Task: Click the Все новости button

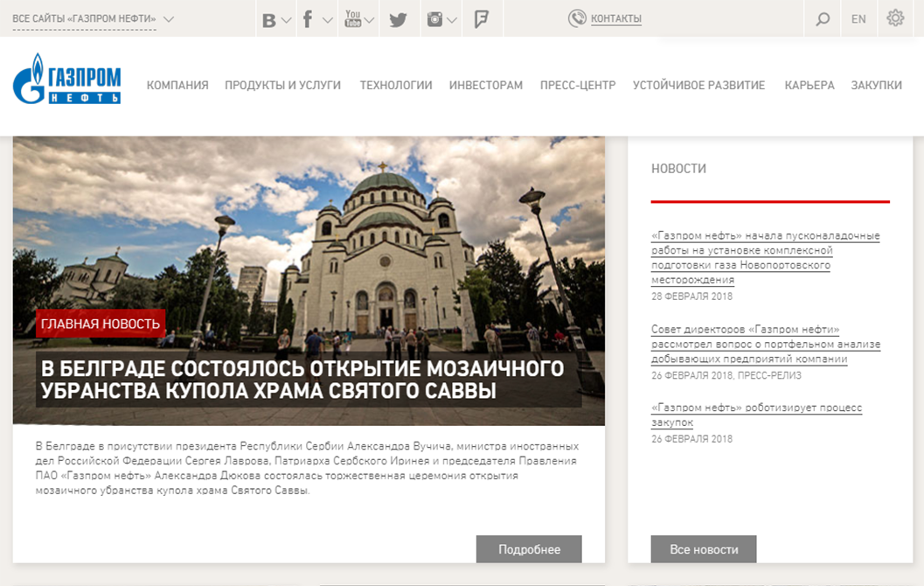Action: (x=704, y=548)
